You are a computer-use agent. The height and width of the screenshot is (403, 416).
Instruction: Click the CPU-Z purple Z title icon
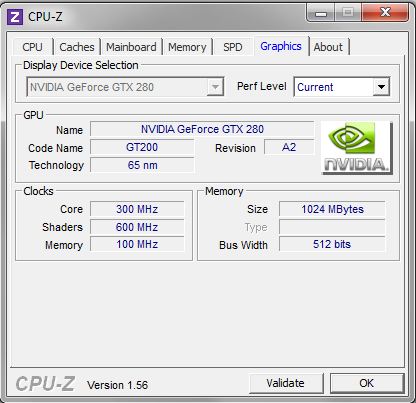15,17
